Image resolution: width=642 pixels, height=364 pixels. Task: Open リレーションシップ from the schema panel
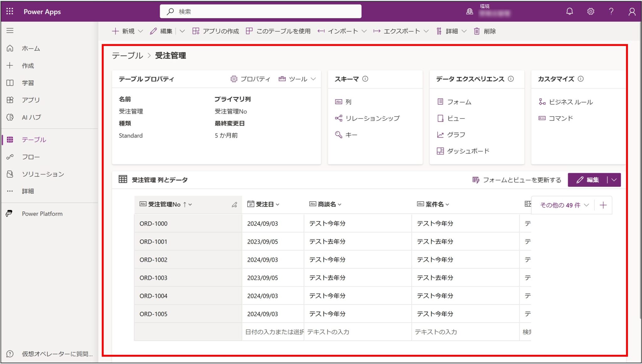tap(372, 118)
